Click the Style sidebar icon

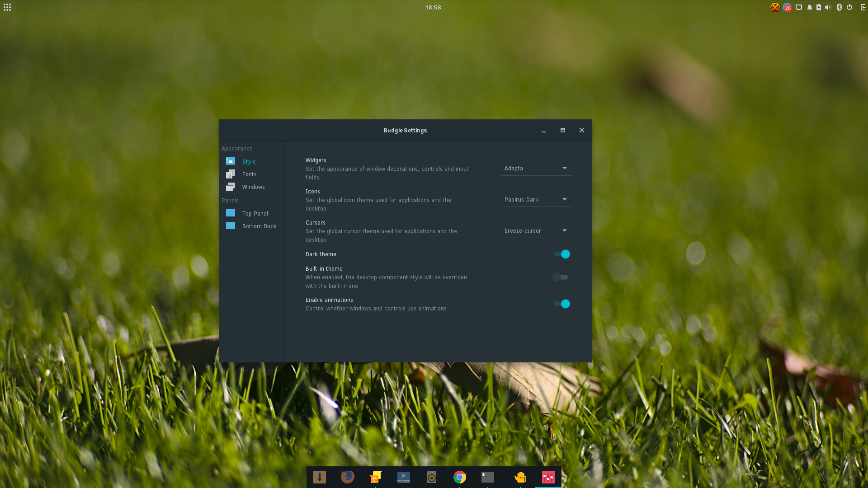pyautogui.click(x=231, y=161)
